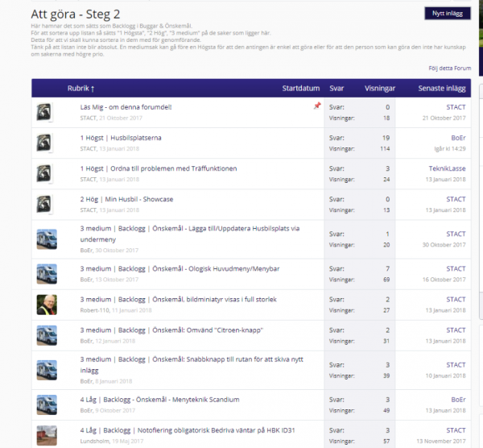Sort threads by Startdatum
The image size is (483, 448).
point(302,88)
